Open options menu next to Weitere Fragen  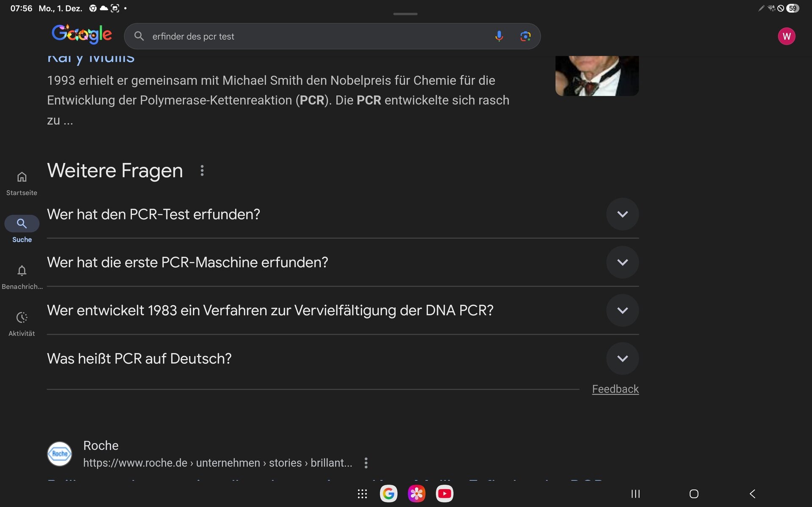pyautogui.click(x=202, y=170)
